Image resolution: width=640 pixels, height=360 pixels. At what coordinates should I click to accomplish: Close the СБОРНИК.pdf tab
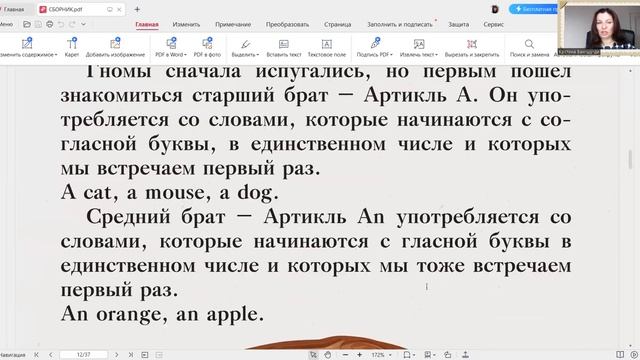[x=119, y=9]
